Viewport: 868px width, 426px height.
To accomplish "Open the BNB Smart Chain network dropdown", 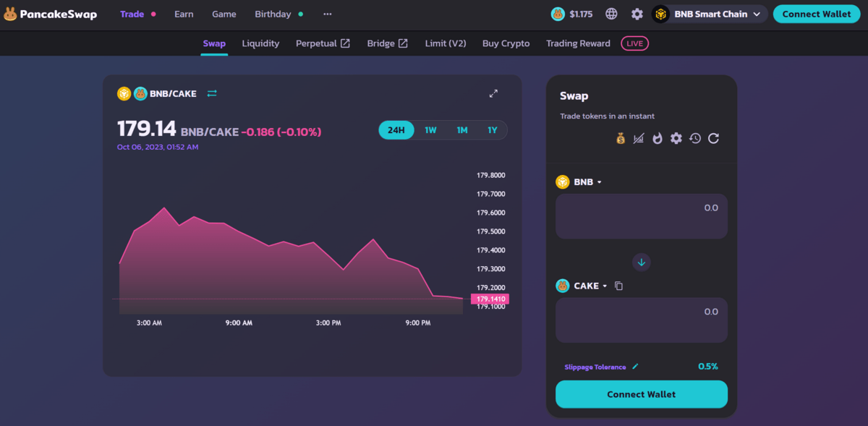I will [x=710, y=14].
